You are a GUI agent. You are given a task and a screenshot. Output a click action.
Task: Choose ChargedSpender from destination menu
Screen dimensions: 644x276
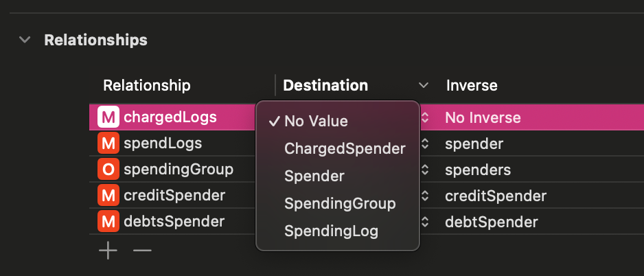click(x=345, y=148)
